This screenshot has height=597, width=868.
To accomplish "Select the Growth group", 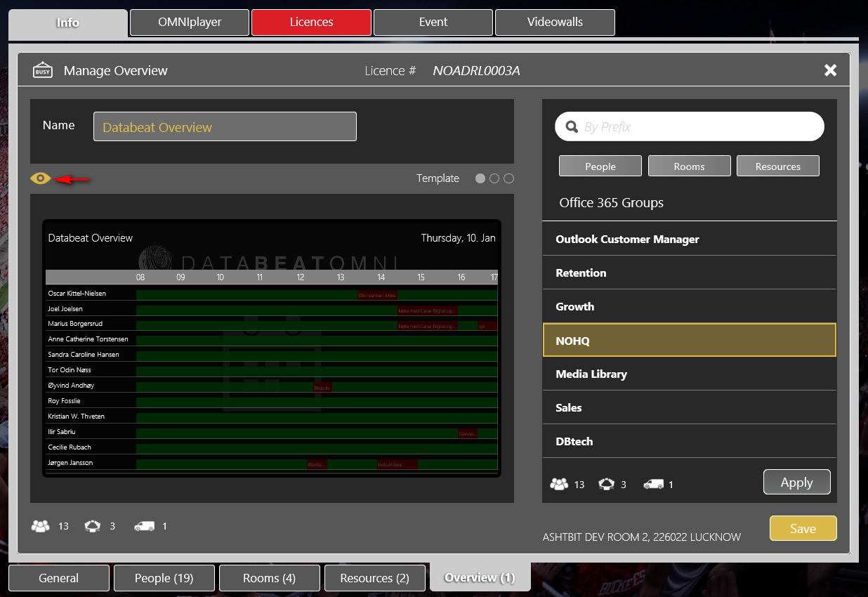I will click(690, 306).
